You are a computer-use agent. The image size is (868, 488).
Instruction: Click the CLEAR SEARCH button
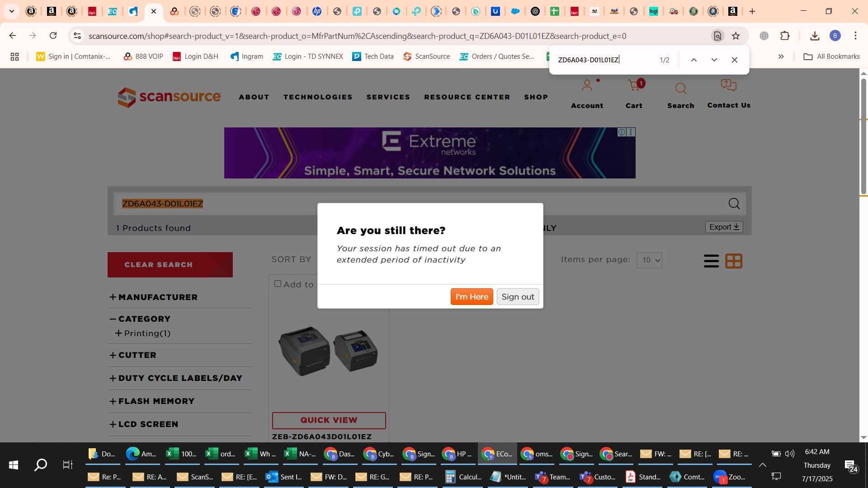click(x=170, y=265)
